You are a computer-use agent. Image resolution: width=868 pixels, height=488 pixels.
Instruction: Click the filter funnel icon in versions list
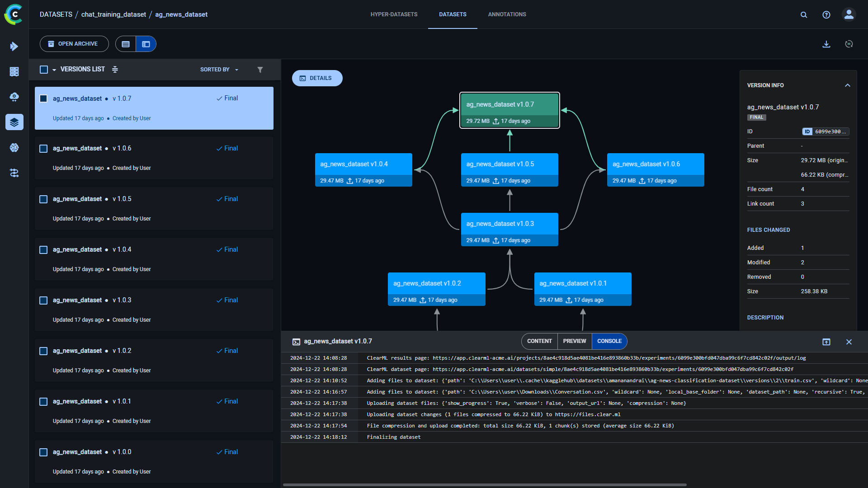(x=260, y=70)
